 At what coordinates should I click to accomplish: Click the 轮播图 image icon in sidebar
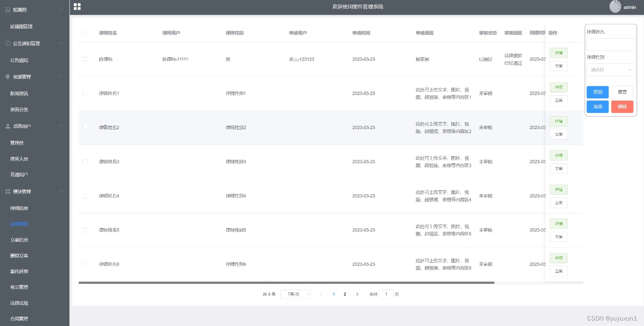tap(7, 9)
